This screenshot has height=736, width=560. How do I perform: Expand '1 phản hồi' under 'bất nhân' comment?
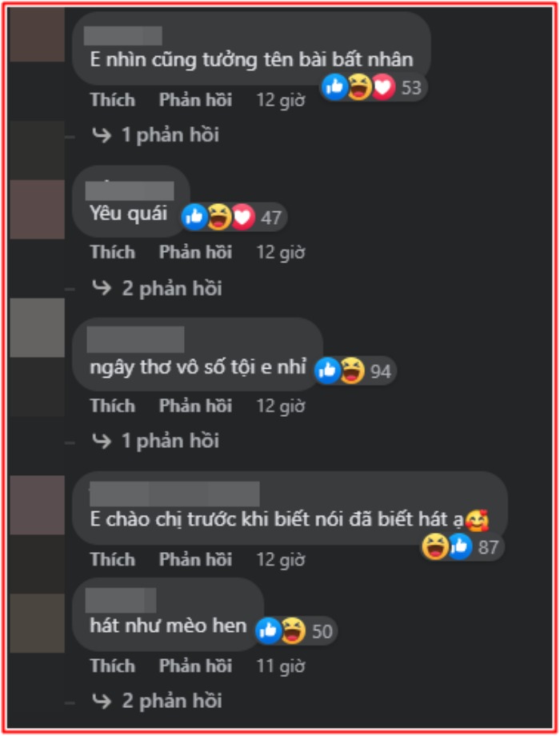155,135
